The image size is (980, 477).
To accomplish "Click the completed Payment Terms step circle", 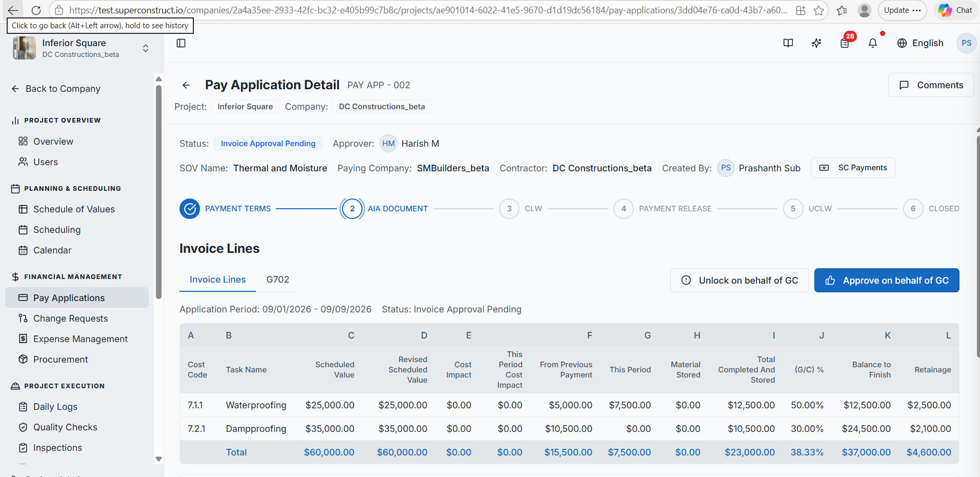I will (x=190, y=209).
